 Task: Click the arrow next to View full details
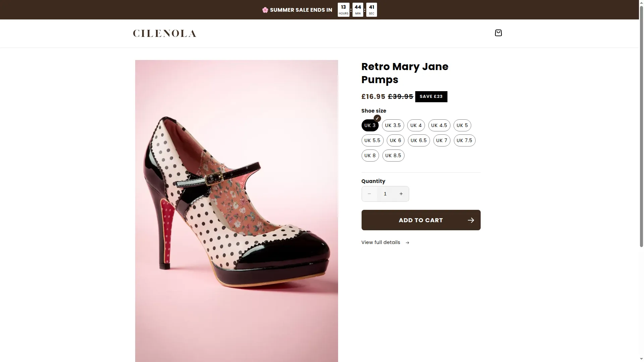(x=407, y=243)
